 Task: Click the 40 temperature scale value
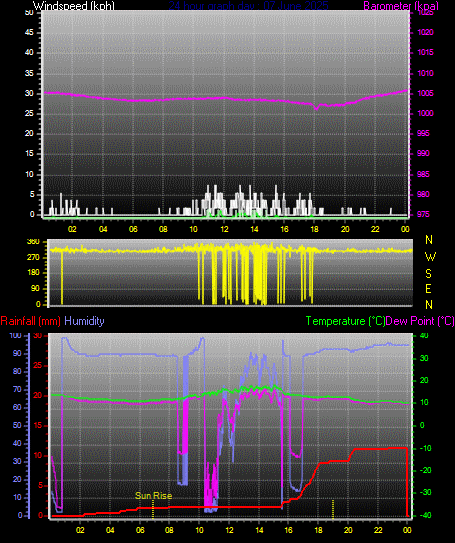point(423,335)
